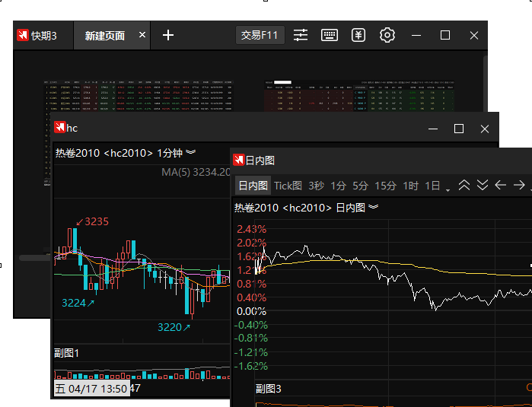532x407 pixels.
Task: Open the gear settings icon
Action: point(387,35)
